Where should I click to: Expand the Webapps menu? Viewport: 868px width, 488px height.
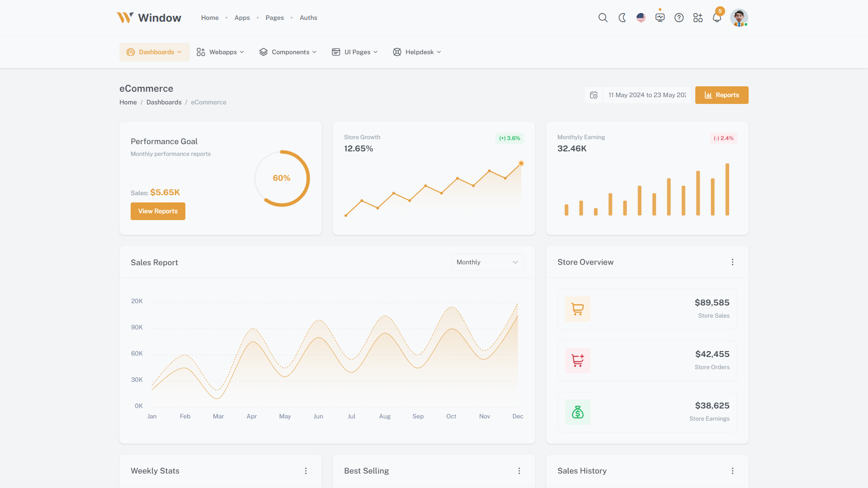[x=220, y=52]
